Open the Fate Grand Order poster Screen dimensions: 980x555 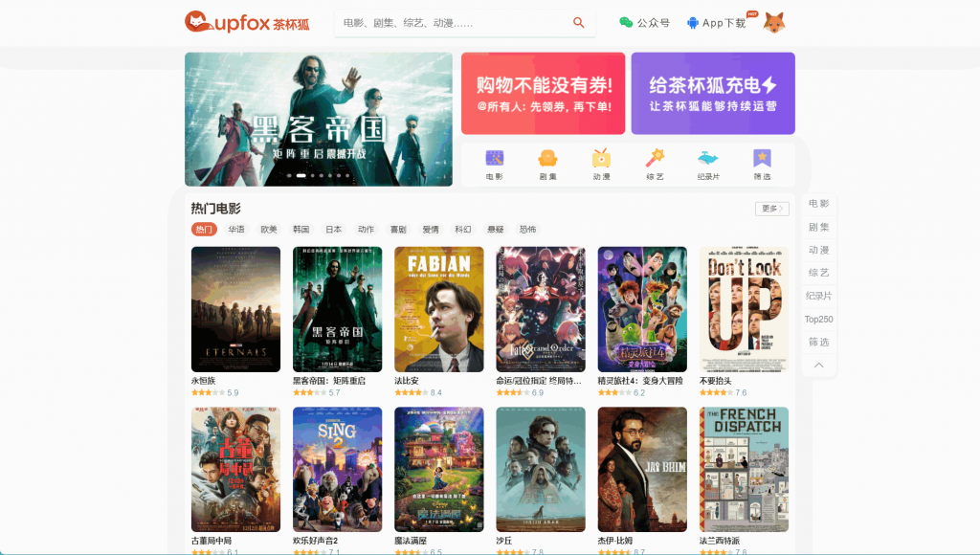(x=541, y=309)
